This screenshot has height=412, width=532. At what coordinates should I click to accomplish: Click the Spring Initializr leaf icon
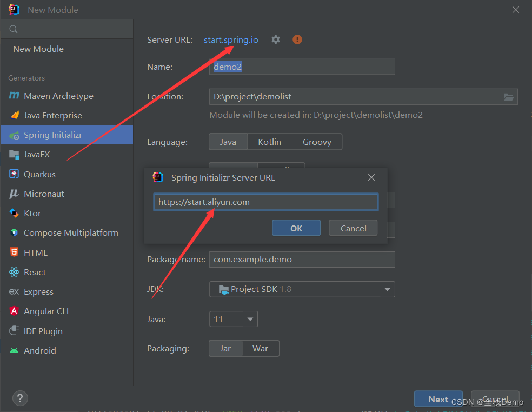(14, 135)
